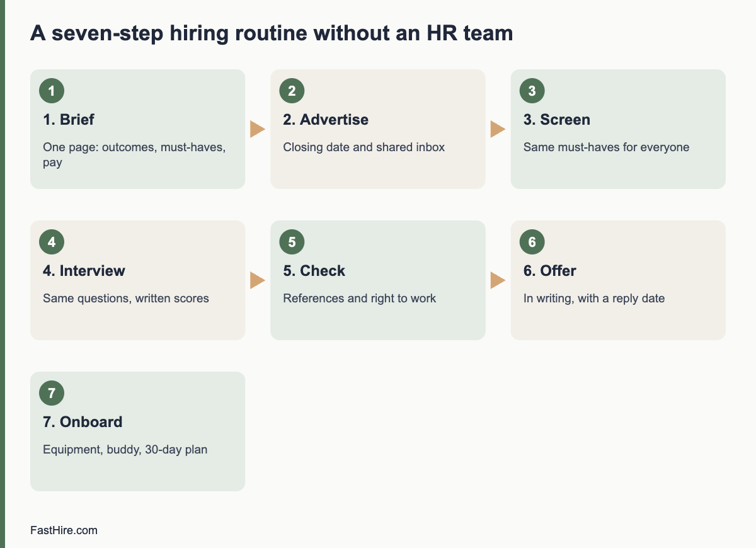Open the FastHire.com link in the footer
The height and width of the screenshot is (548, 756).
point(64,530)
